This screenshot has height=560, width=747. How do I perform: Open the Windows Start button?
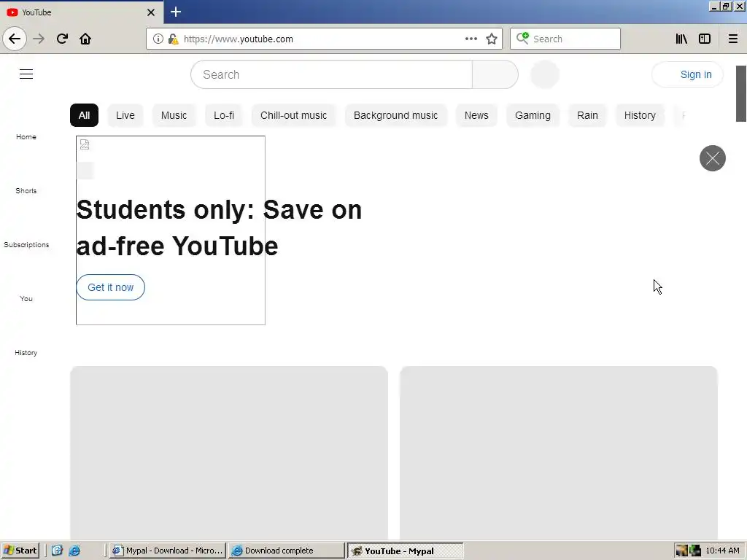pyautogui.click(x=20, y=551)
